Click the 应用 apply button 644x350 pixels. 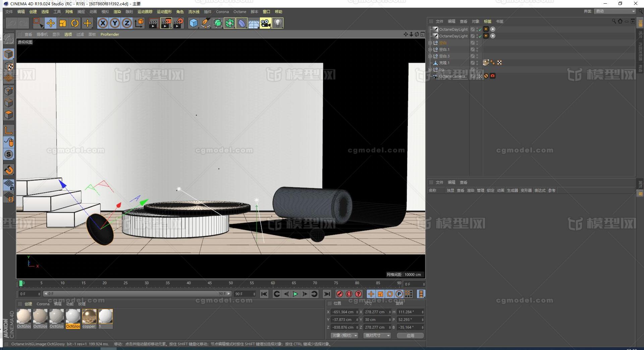(x=410, y=336)
